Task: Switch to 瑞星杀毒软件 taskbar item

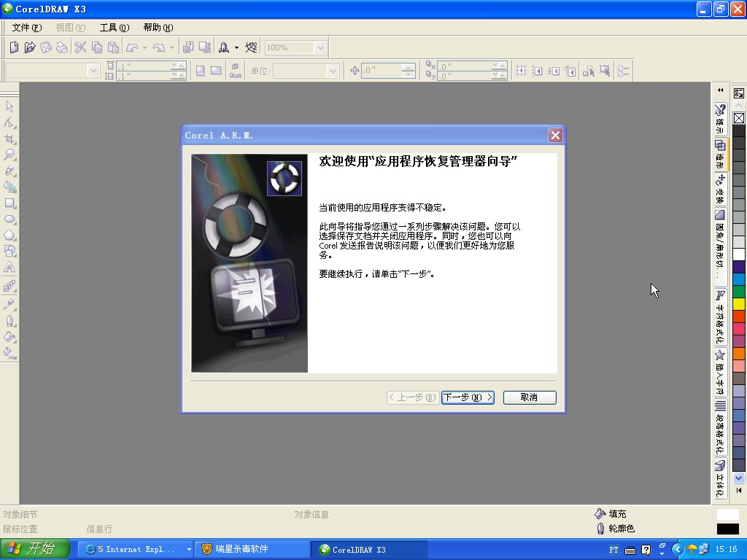Action: click(x=252, y=550)
